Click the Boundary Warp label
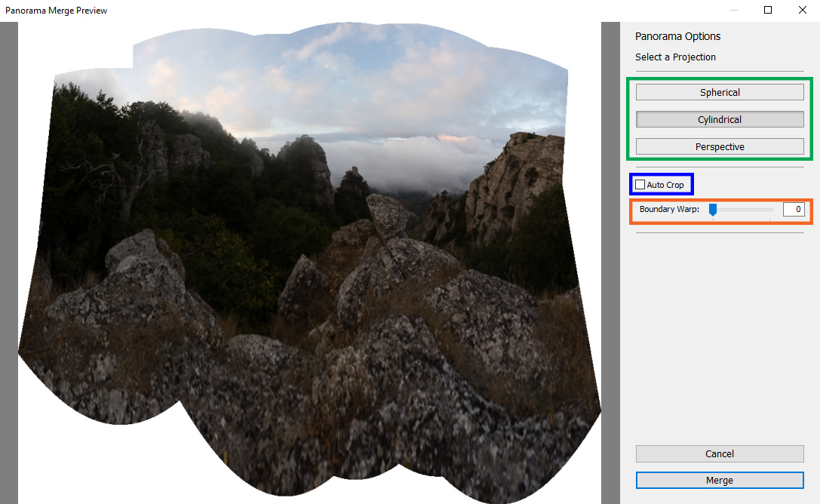Screen dimensions: 820x504 (x=669, y=209)
